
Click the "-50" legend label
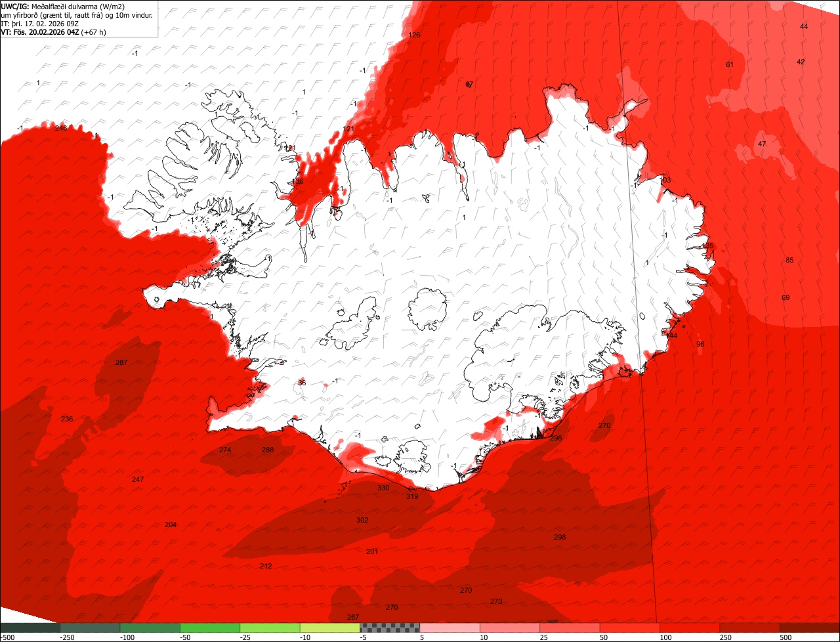[186, 637]
